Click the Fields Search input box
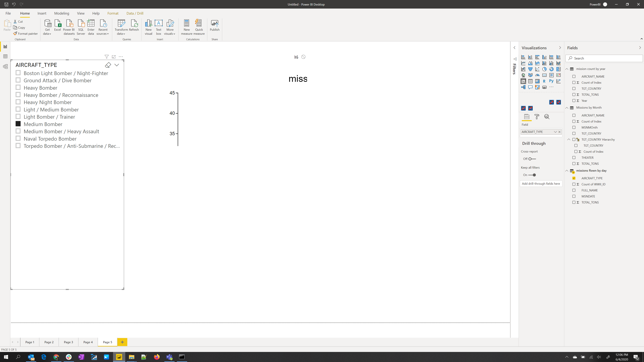The width and height of the screenshot is (644, 362). (x=604, y=58)
